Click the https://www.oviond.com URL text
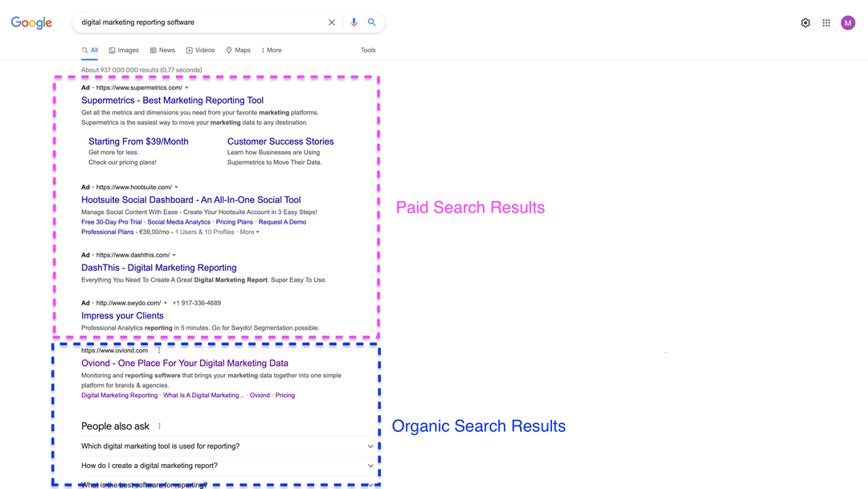This screenshot has width=868, height=489. tap(115, 351)
